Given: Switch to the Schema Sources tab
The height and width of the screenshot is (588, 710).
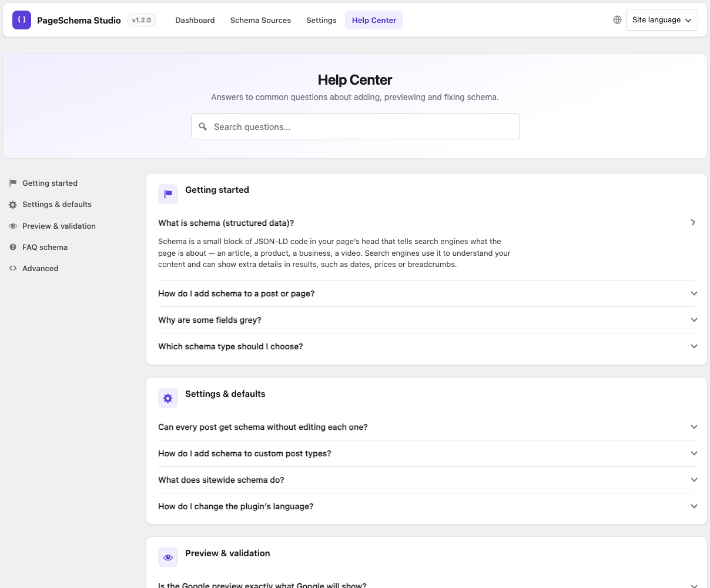Looking at the screenshot, I should click(260, 20).
